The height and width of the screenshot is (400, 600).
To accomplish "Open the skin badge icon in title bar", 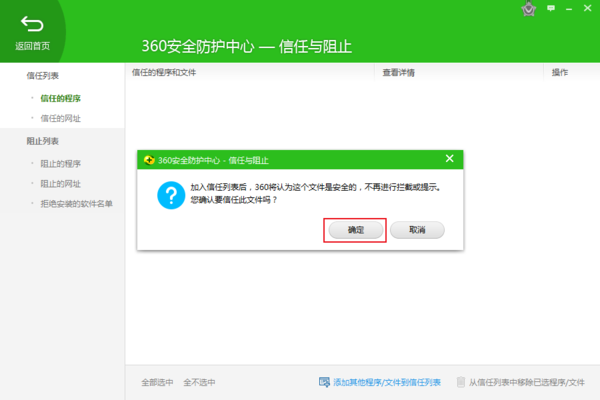I will click(529, 9).
